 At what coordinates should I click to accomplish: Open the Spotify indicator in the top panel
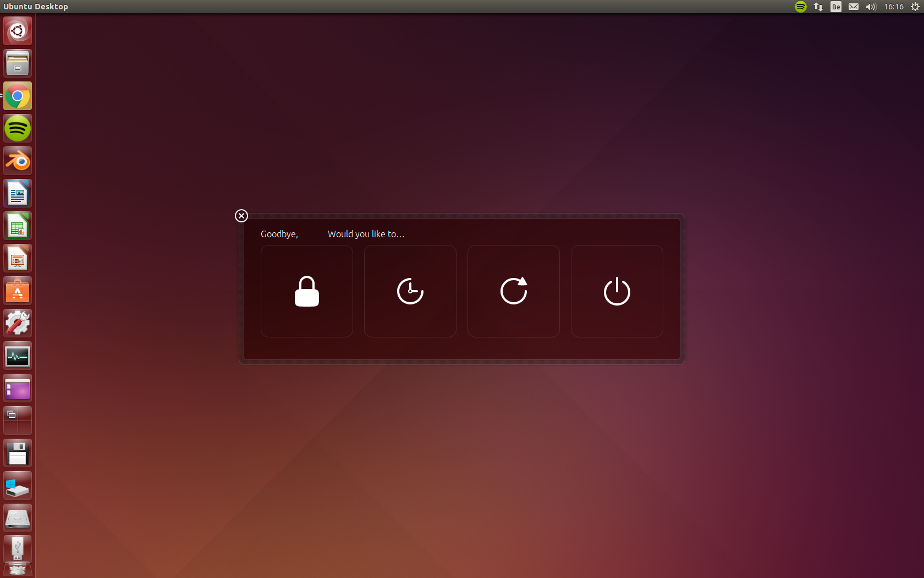point(801,7)
